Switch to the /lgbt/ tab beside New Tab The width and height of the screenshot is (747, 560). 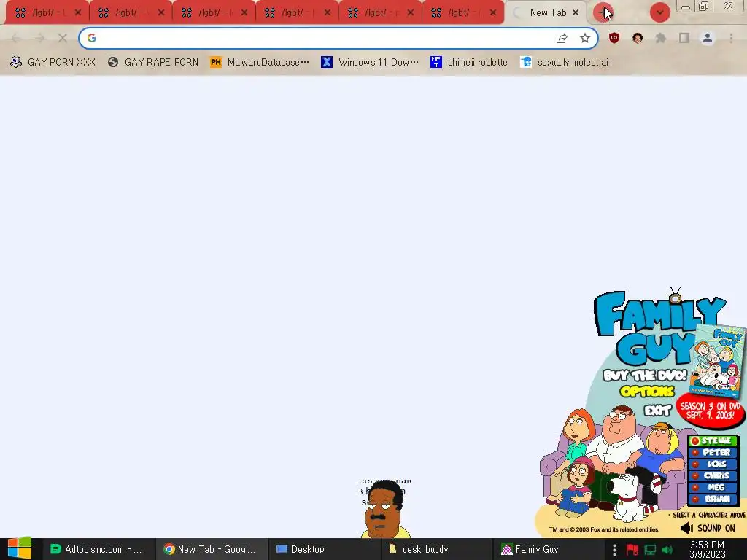(463, 13)
